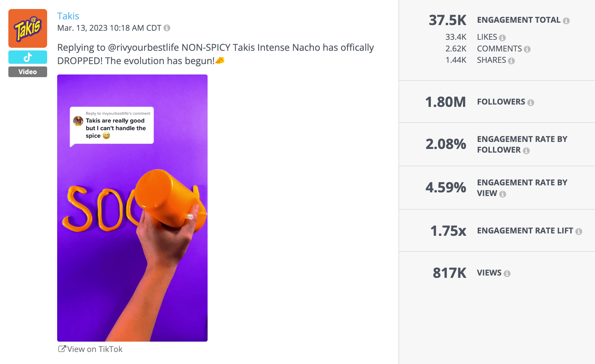Screen dimensions: 595x364
Task: Click the Views info icon
Action: (x=507, y=273)
